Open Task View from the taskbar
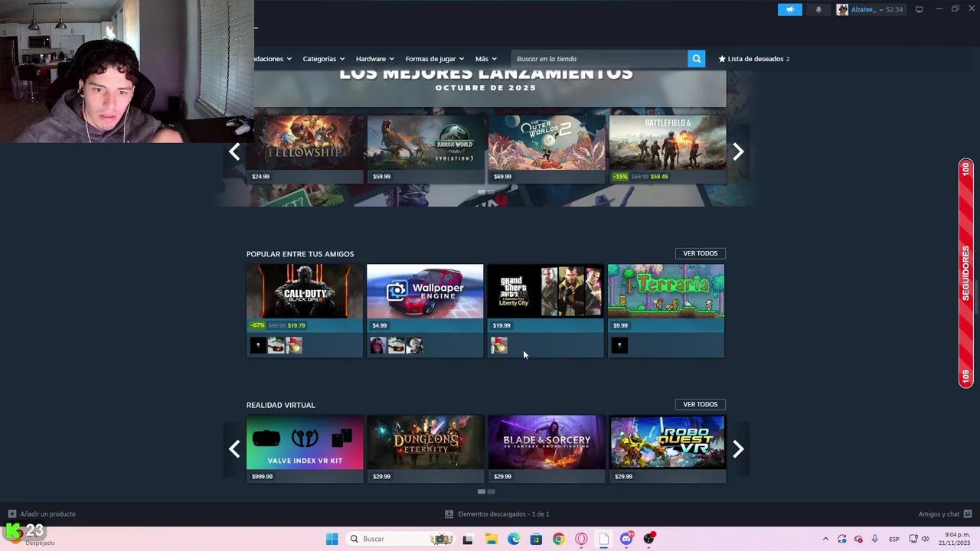This screenshot has width=980, height=551. tap(468, 539)
